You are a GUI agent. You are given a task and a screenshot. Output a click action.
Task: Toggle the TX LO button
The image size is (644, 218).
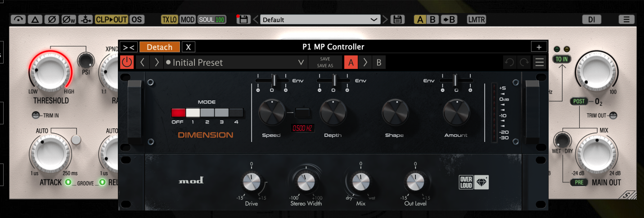click(169, 19)
